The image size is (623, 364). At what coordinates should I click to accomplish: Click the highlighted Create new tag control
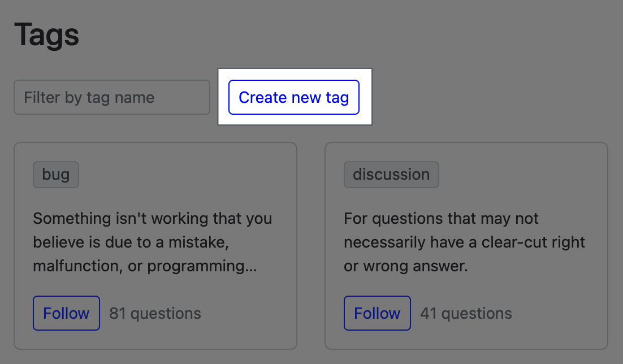point(293,97)
